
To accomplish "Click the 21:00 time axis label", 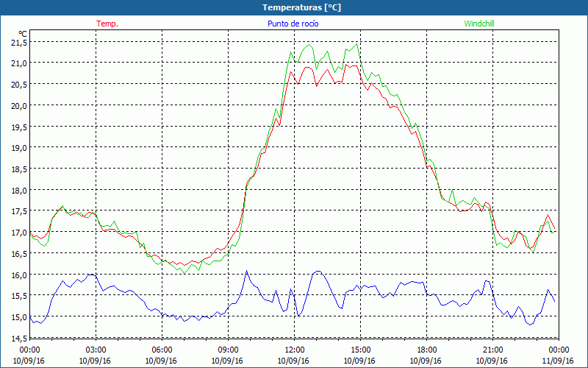I will click(492, 350).
